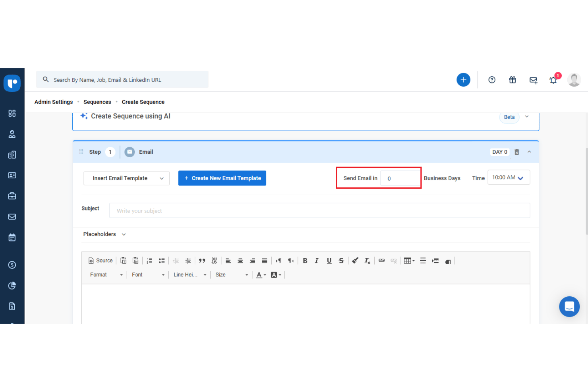Open the notifications bell
This screenshot has width=588, height=392.
pos(553,80)
